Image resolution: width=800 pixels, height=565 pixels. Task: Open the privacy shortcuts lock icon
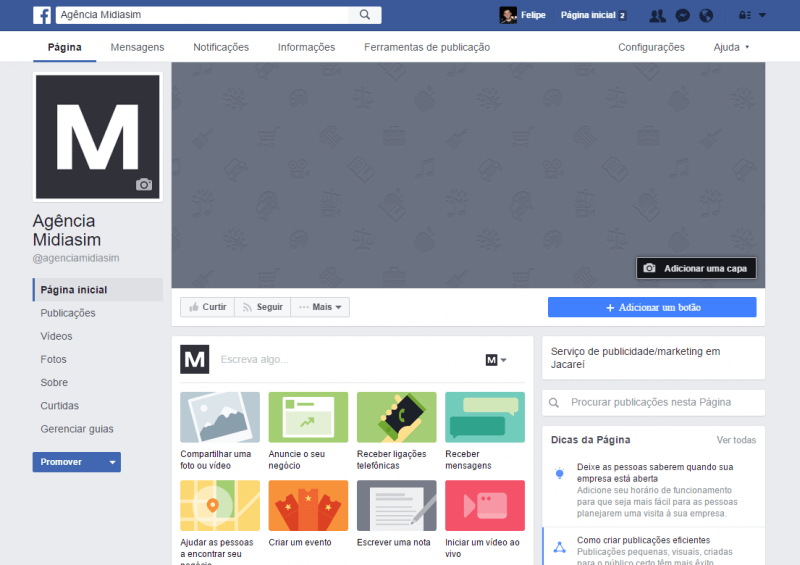[x=744, y=15]
